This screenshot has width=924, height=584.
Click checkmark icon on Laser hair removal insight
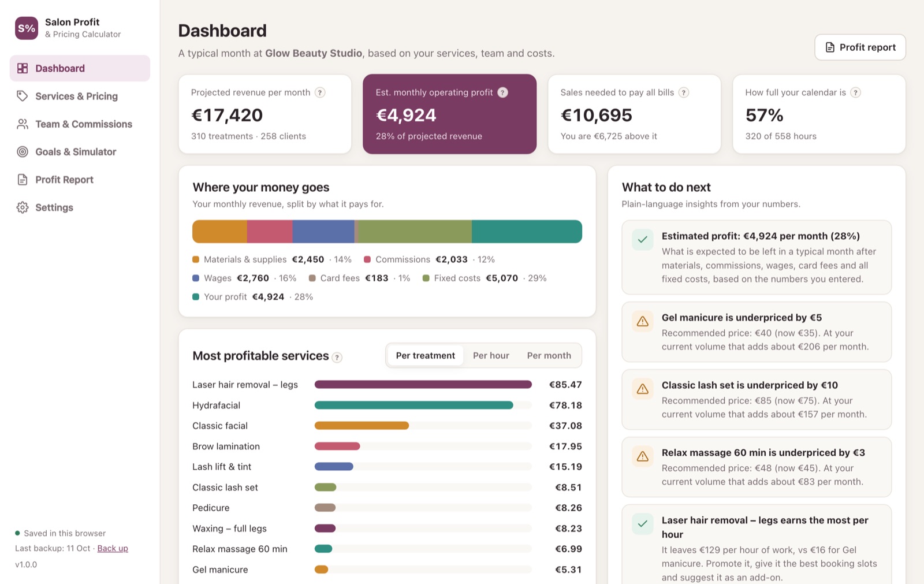pos(643,524)
